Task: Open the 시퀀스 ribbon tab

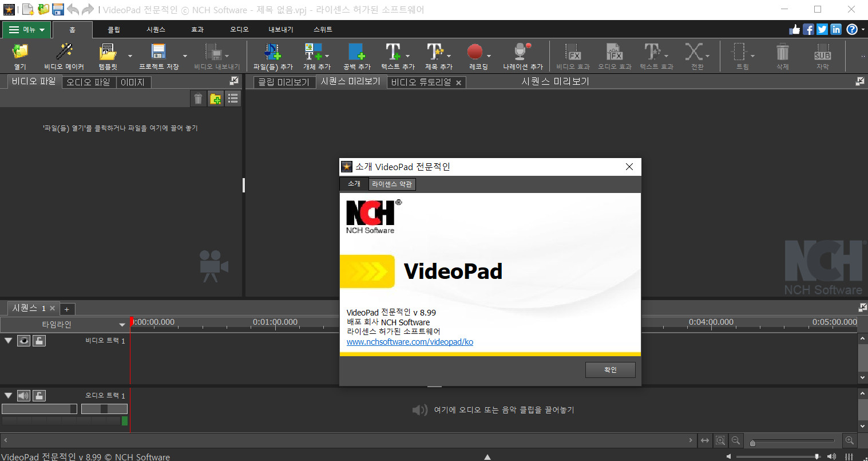Action: click(x=156, y=30)
